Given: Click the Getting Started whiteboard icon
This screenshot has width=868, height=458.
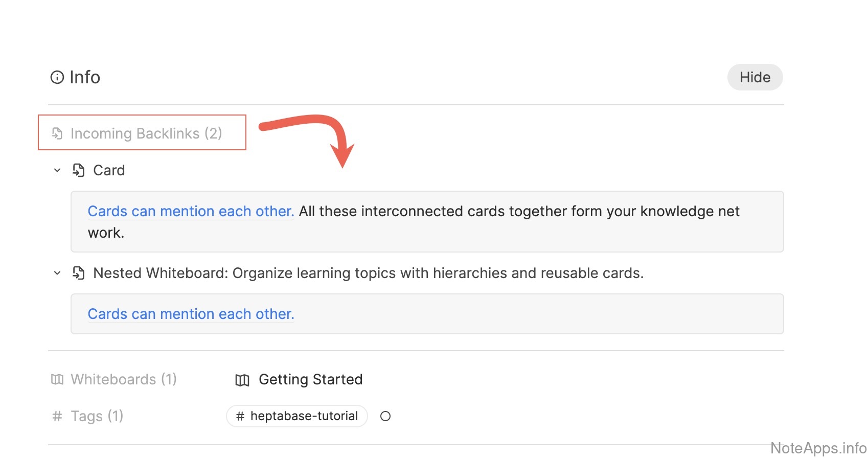Looking at the screenshot, I should [242, 380].
